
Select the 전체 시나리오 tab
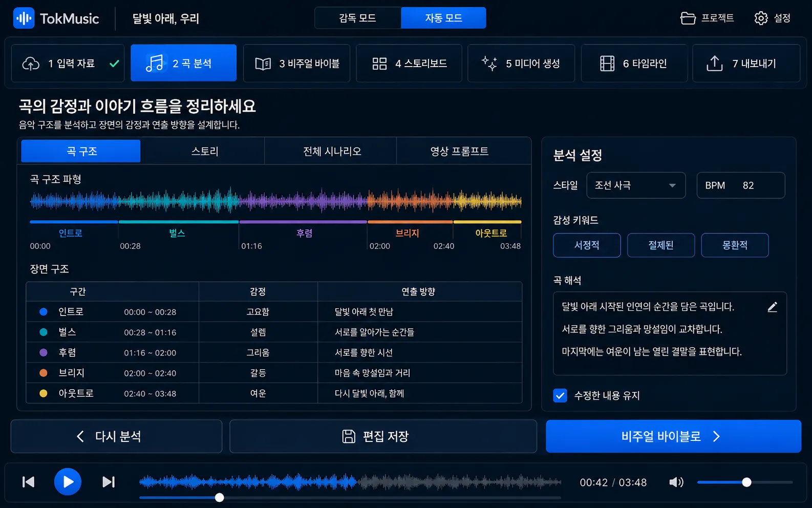pyautogui.click(x=332, y=151)
